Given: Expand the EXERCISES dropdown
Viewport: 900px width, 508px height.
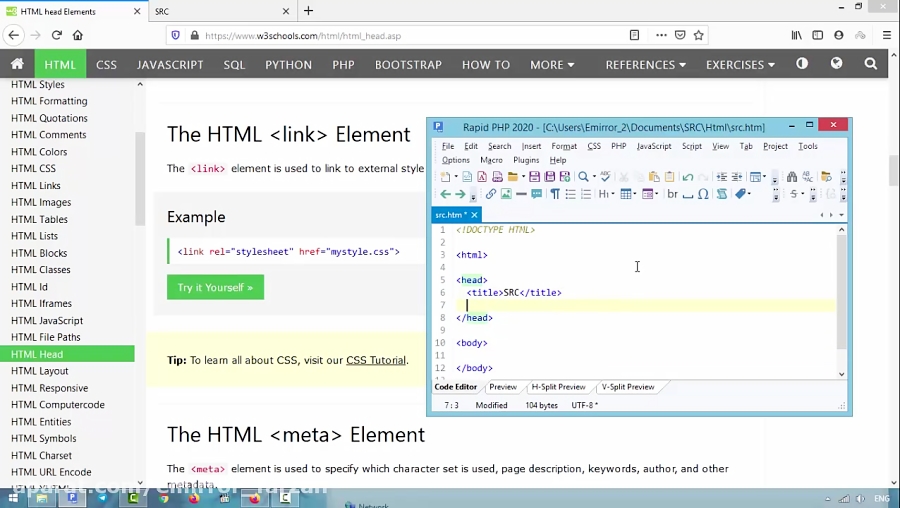Looking at the screenshot, I should [740, 64].
